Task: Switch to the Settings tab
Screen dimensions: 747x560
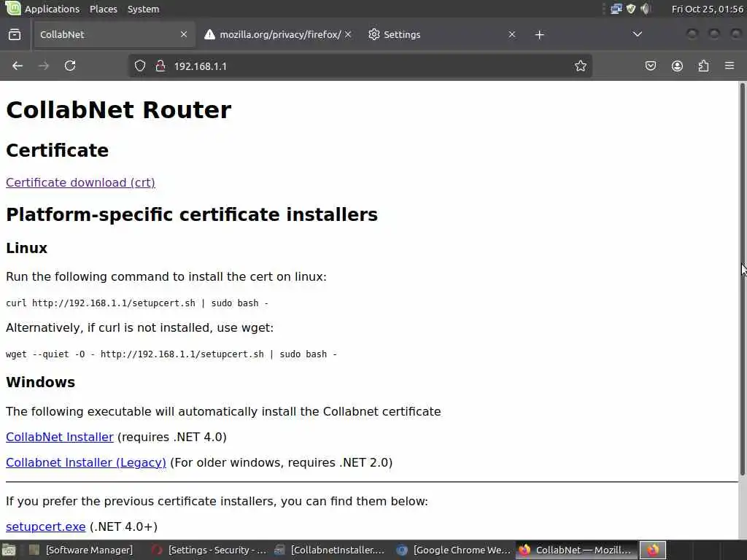Action: pyautogui.click(x=443, y=34)
